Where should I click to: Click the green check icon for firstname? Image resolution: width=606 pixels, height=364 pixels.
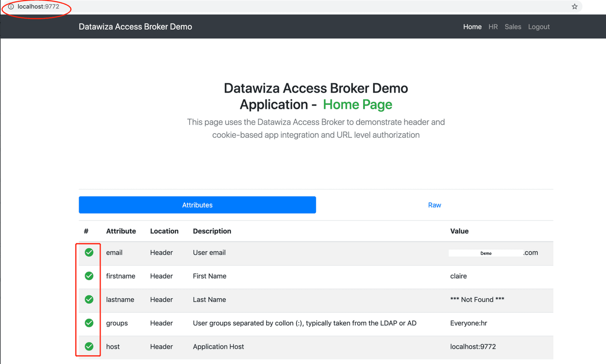point(89,276)
